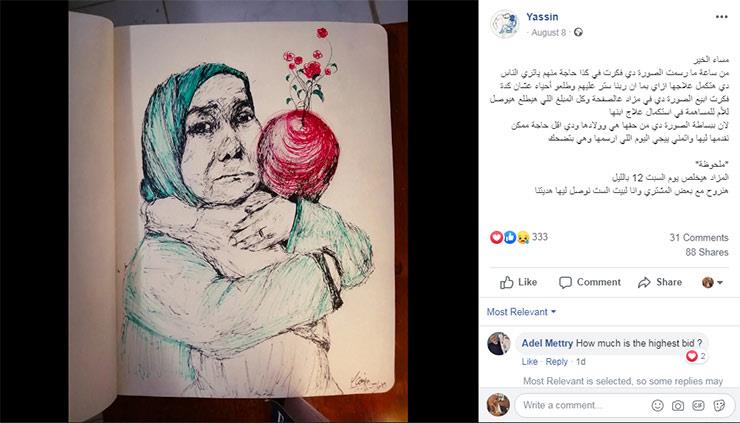Open the three-dot post options menu
Image resolution: width=740 pixels, height=423 pixels.
[x=722, y=17]
